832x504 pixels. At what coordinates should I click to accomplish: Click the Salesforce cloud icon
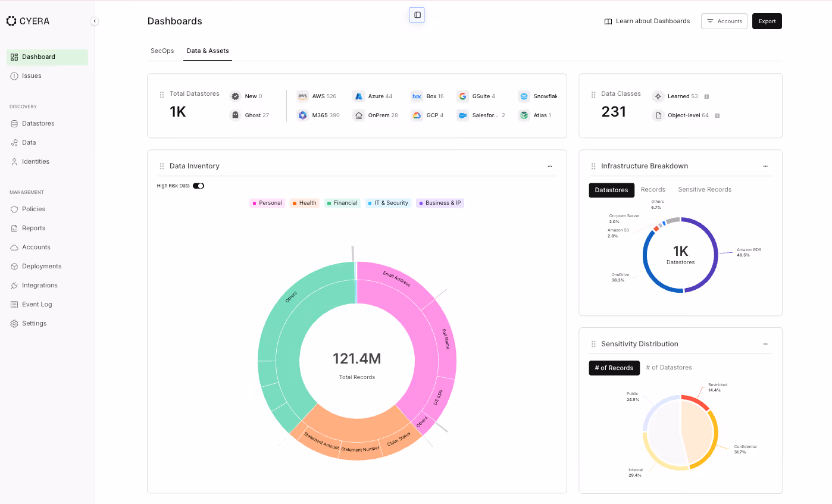(x=462, y=115)
